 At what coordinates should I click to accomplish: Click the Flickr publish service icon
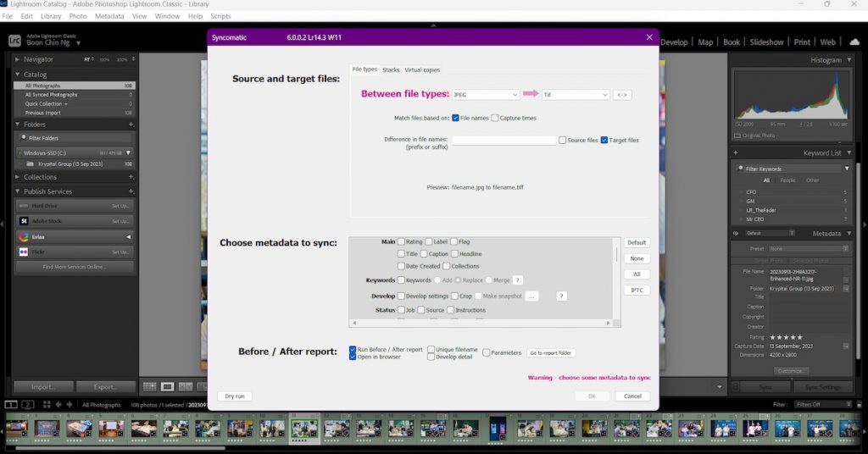24,252
